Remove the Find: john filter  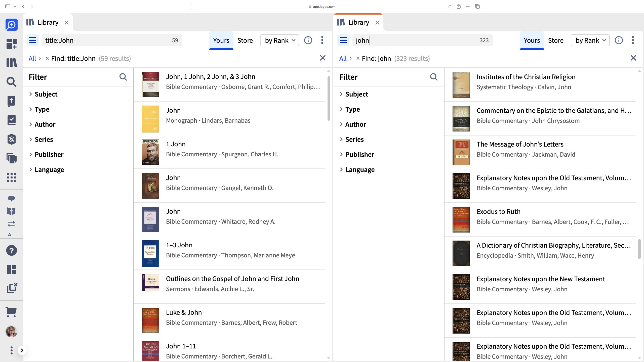(358, 58)
